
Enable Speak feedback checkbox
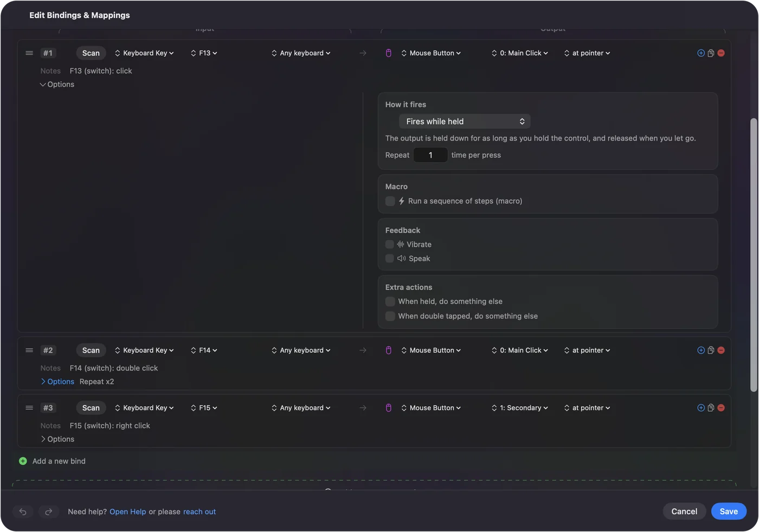(x=389, y=259)
